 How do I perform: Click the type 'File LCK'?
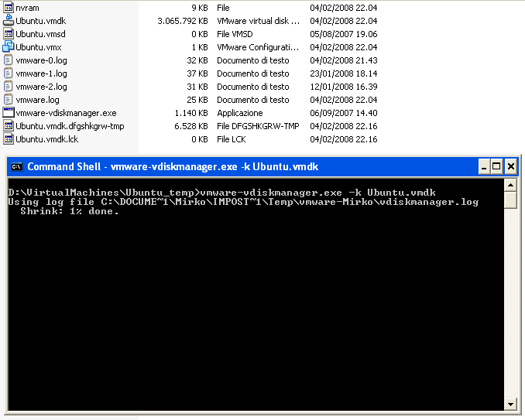click(x=232, y=139)
